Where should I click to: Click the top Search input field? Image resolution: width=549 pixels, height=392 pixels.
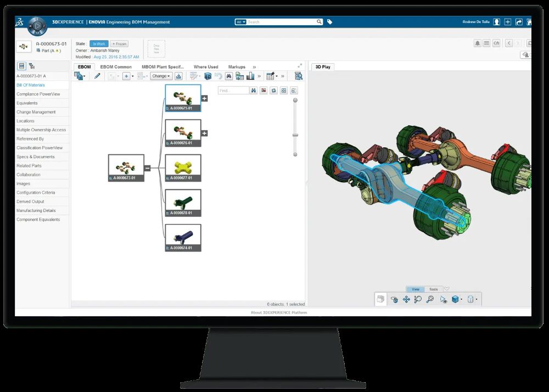tap(281, 22)
